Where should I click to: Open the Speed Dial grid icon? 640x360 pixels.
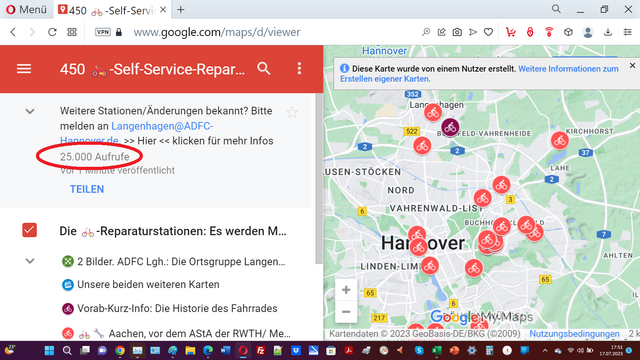pyautogui.click(x=72, y=32)
